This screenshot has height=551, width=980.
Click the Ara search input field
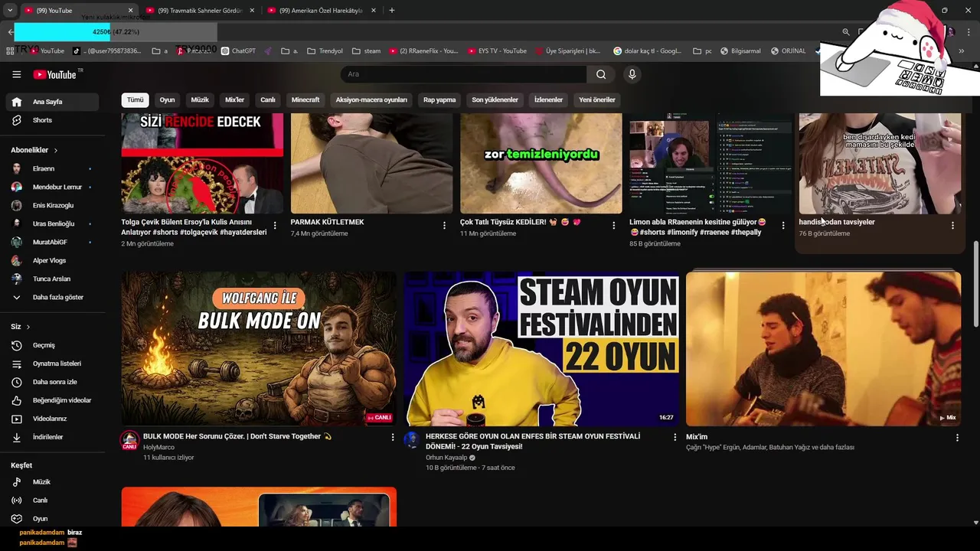[x=463, y=74]
